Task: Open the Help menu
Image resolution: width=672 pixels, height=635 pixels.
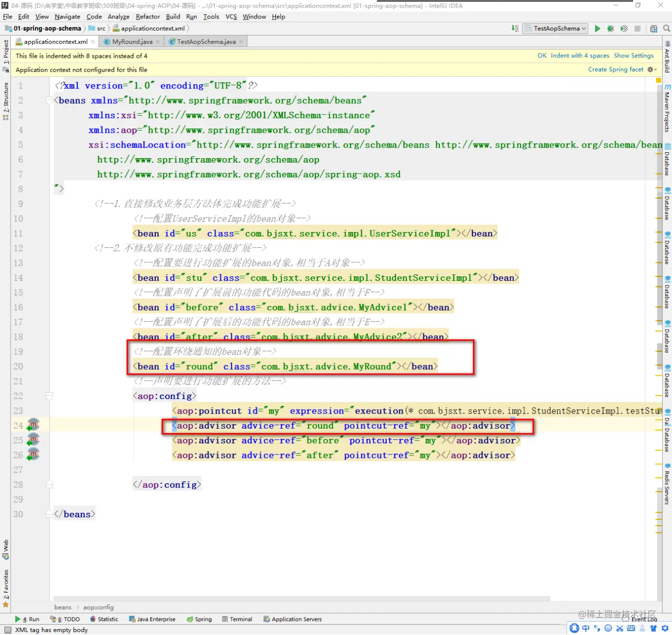Action: coord(278,17)
